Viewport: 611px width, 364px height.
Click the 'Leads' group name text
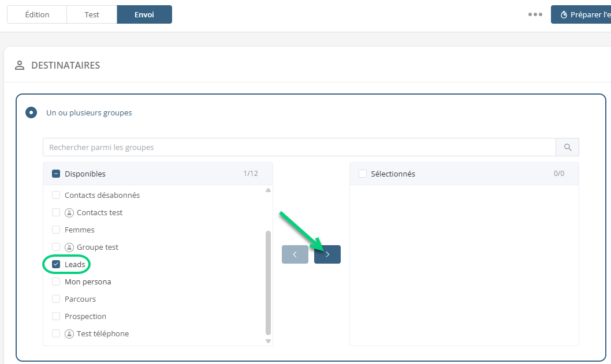(75, 264)
